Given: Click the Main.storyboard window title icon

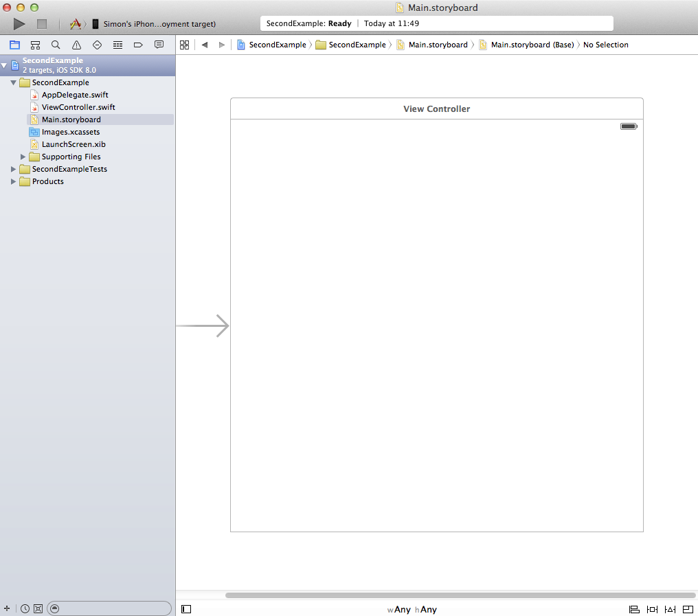Looking at the screenshot, I should (x=400, y=8).
